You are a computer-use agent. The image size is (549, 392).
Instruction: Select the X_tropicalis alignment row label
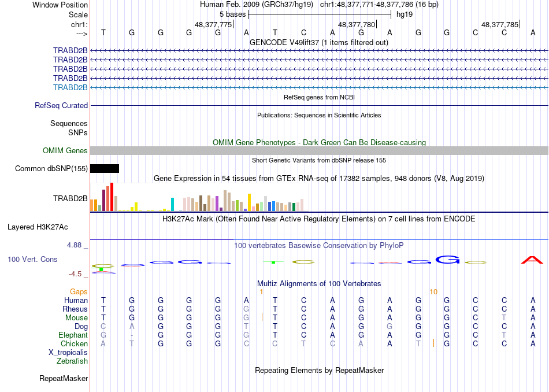click(68, 353)
